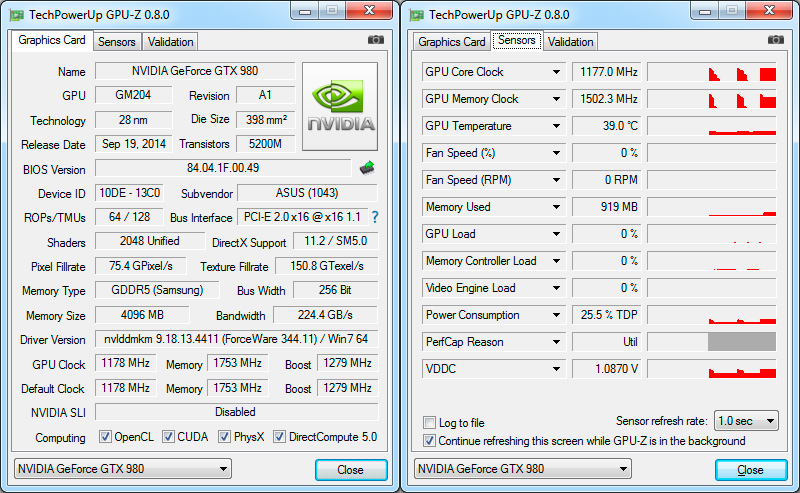Click the camera screenshot icon in left window
Screen dimensions: 800x493
point(376,40)
